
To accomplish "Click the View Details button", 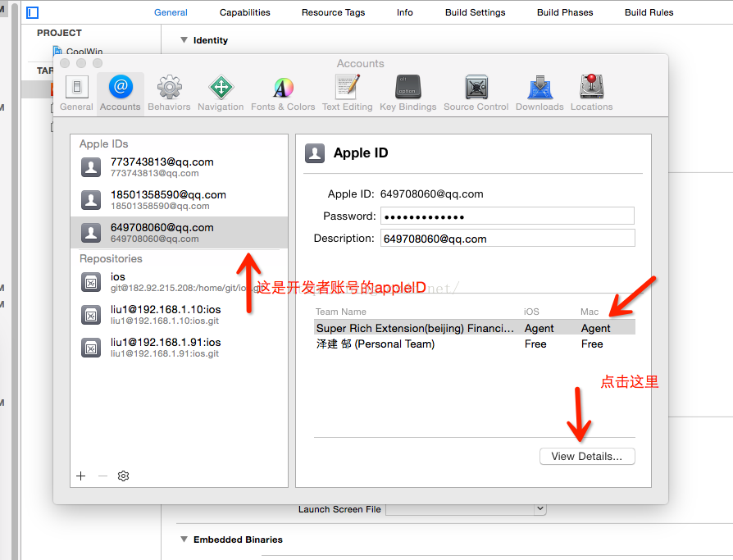I will (587, 456).
